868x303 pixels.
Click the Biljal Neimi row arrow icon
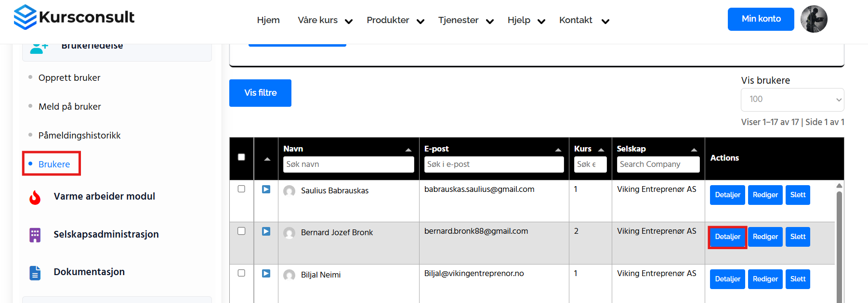[x=266, y=274]
